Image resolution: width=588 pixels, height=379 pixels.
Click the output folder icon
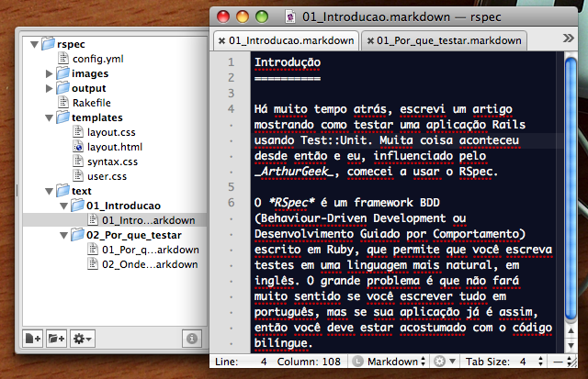[63, 87]
